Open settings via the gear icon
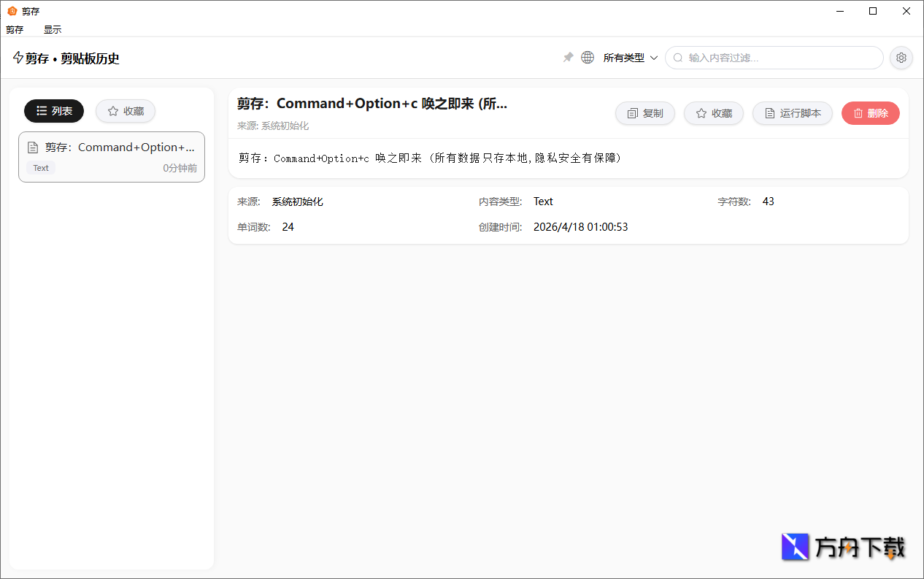This screenshot has height=579, width=924. (x=901, y=57)
